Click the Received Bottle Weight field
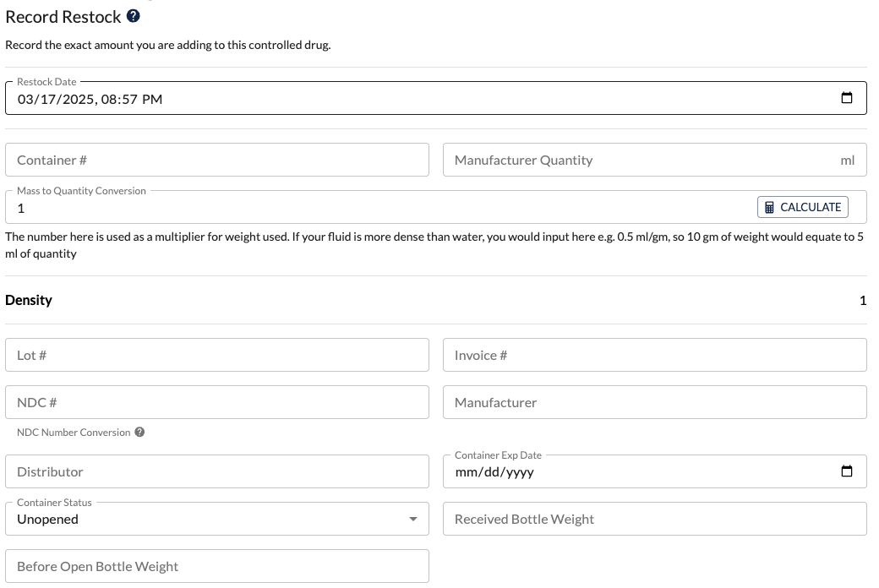This screenshot has height=588, width=879. tap(655, 519)
